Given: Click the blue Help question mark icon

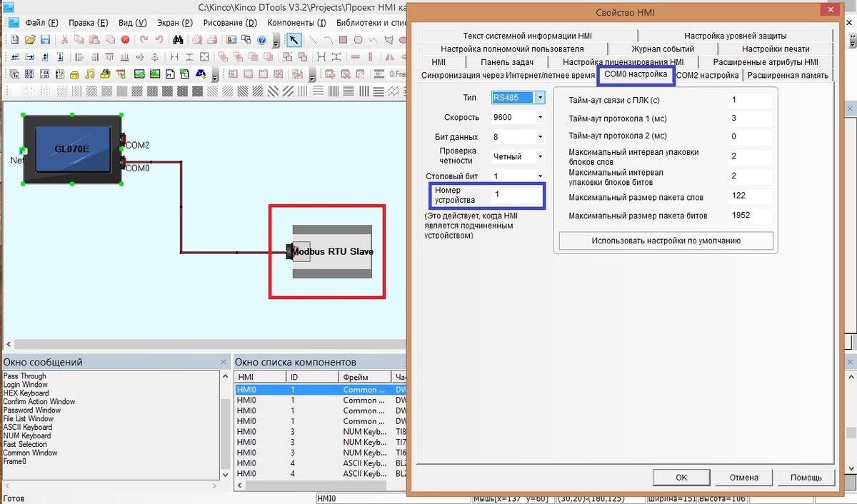Looking at the screenshot, I should click(261, 40).
